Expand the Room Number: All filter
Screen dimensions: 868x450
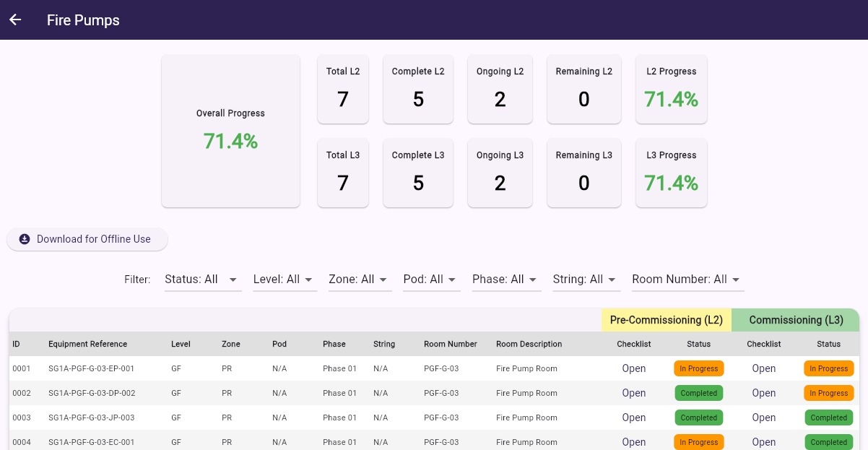(687, 280)
